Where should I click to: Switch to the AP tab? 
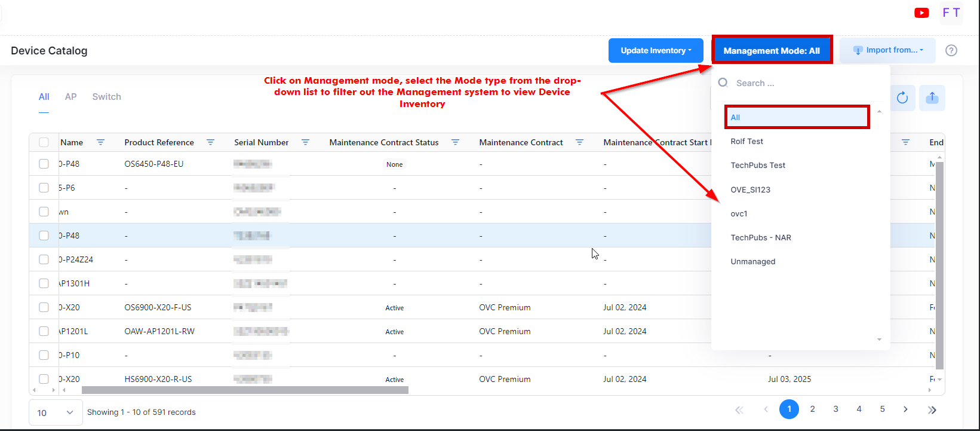click(x=70, y=97)
